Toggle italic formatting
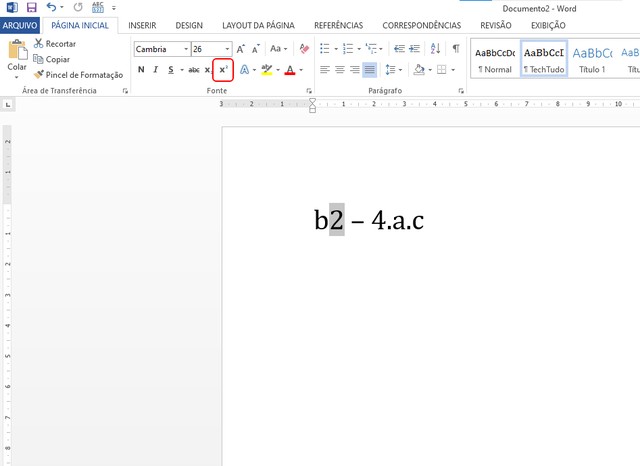Viewport: 640px width, 466px height. pyautogui.click(x=155, y=70)
